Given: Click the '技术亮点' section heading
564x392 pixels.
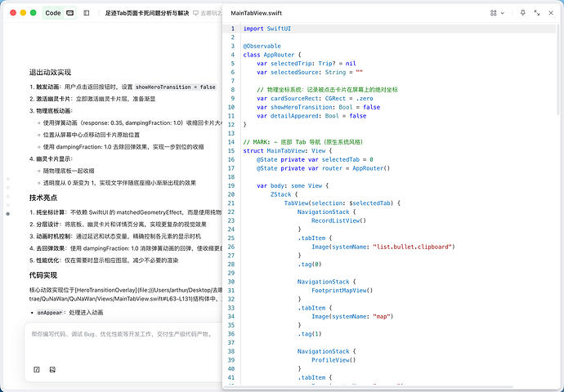Looking at the screenshot, I should click(43, 198).
